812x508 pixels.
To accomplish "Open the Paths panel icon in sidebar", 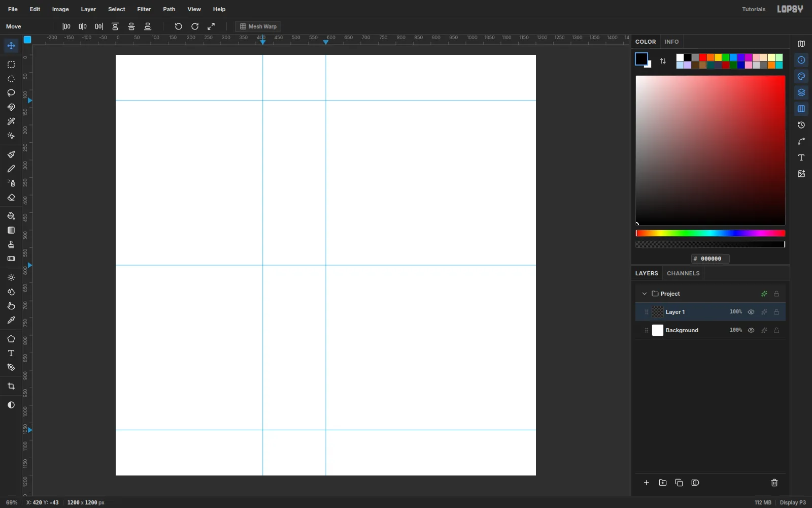I will pyautogui.click(x=801, y=141).
